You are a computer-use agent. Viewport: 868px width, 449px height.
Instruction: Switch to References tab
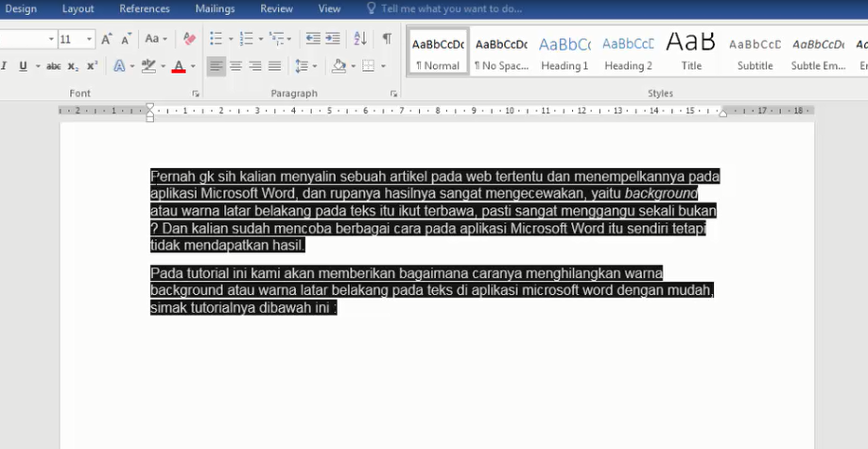[145, 9]
